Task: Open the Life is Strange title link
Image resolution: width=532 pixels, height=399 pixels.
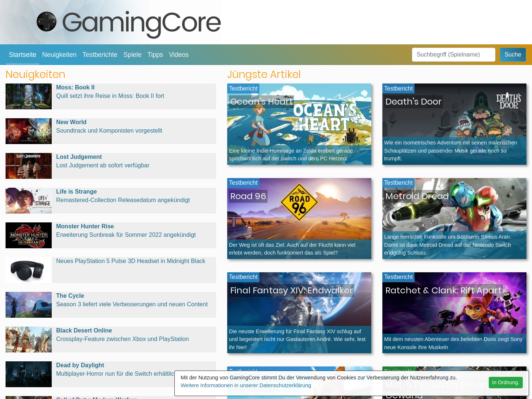Action: click(76, 192)
